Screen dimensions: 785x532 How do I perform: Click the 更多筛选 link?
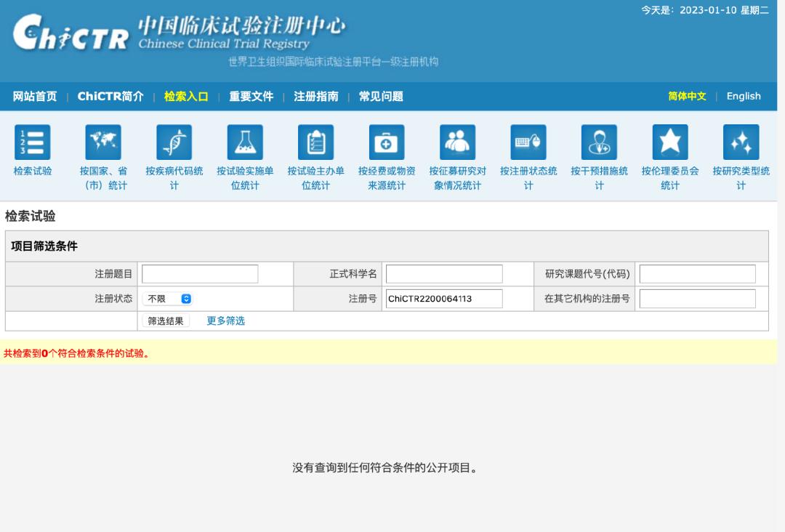point(225,321)
